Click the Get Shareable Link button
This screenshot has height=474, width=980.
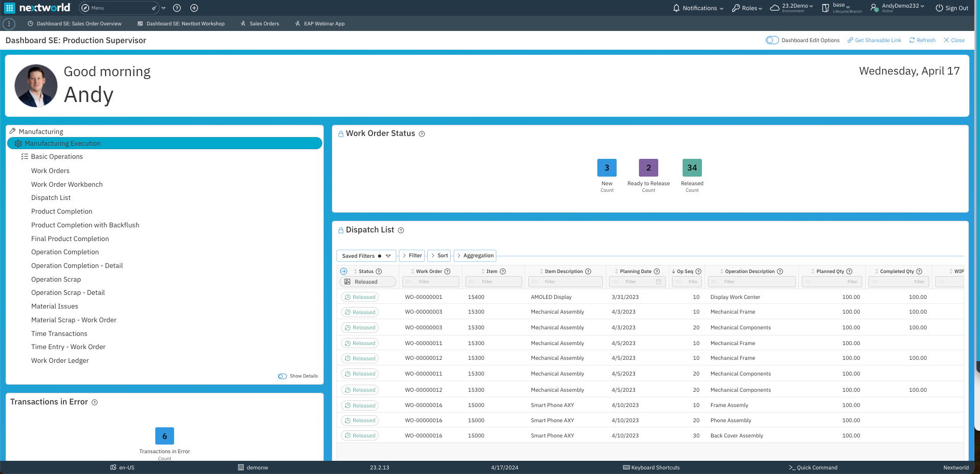click(874, 40)
